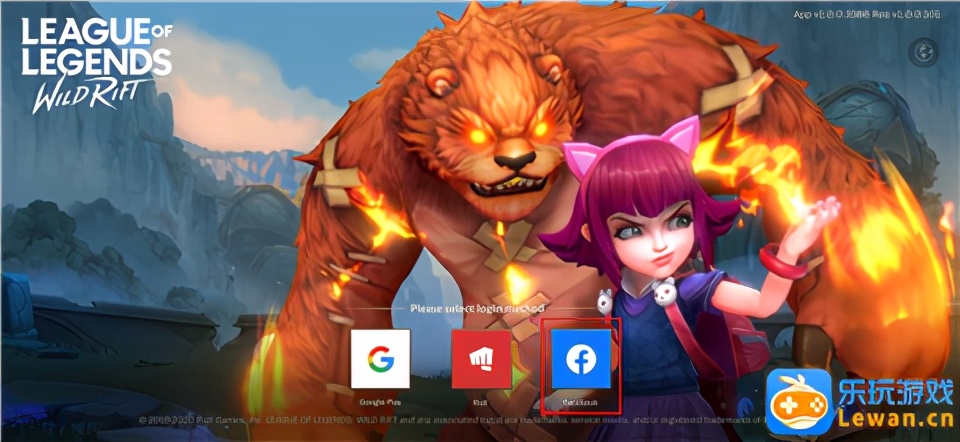
Task: Open the globe region/language icon
Action: coord(923,53)
